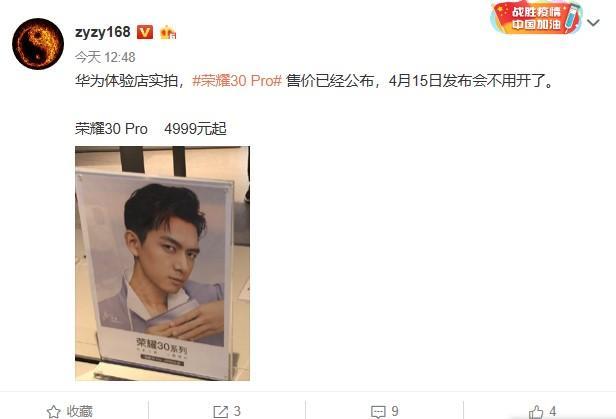Click the line 荣耀30 Pro 4999元起
616x419 pixels.
coord(151,129)
